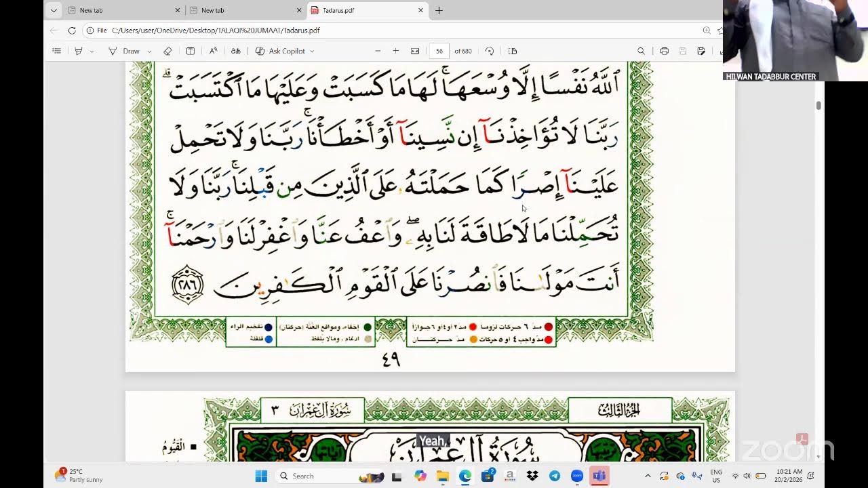The image size is (868, 488).
Task: Open the weather widget showing 25°C
Action: pyautogui.click(x=79, y=476)
